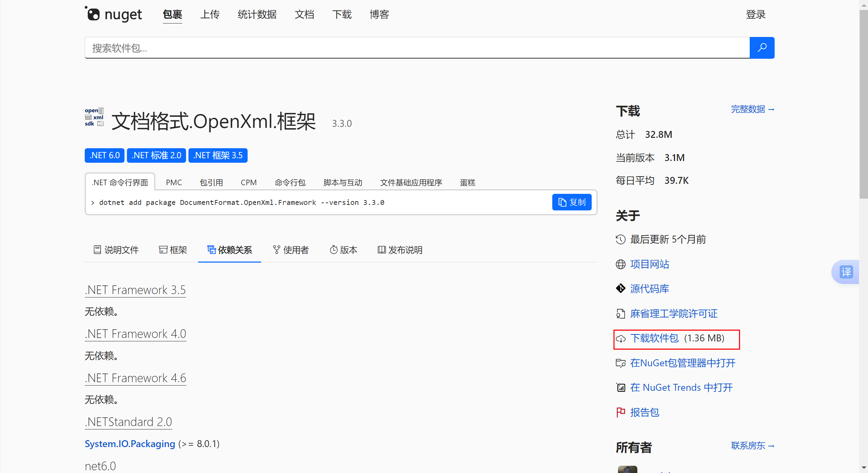Viewport: 868px width, 473px height.
Task: Open the 麻省理工学院许可证 link
Action: point(674,314)
